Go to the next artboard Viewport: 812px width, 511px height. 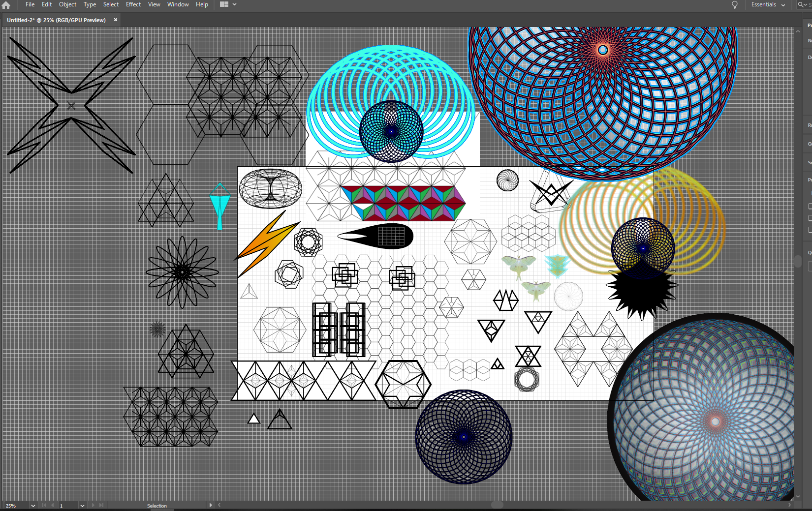coord(93,506)
